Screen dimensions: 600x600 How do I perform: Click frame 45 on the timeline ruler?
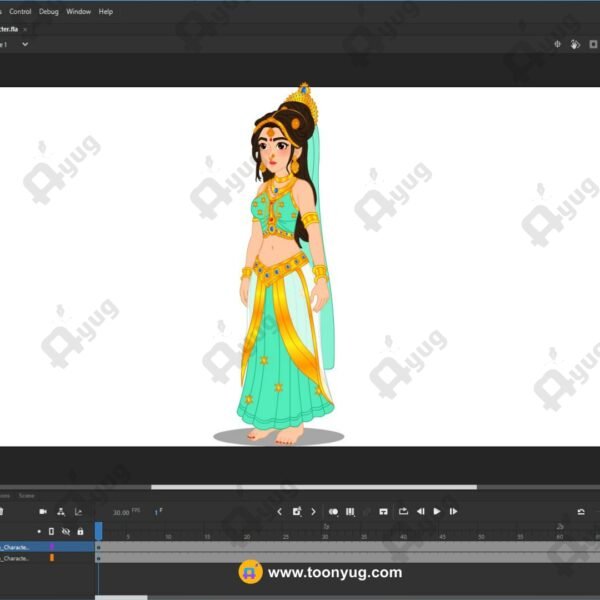click(x=442, y=537)
